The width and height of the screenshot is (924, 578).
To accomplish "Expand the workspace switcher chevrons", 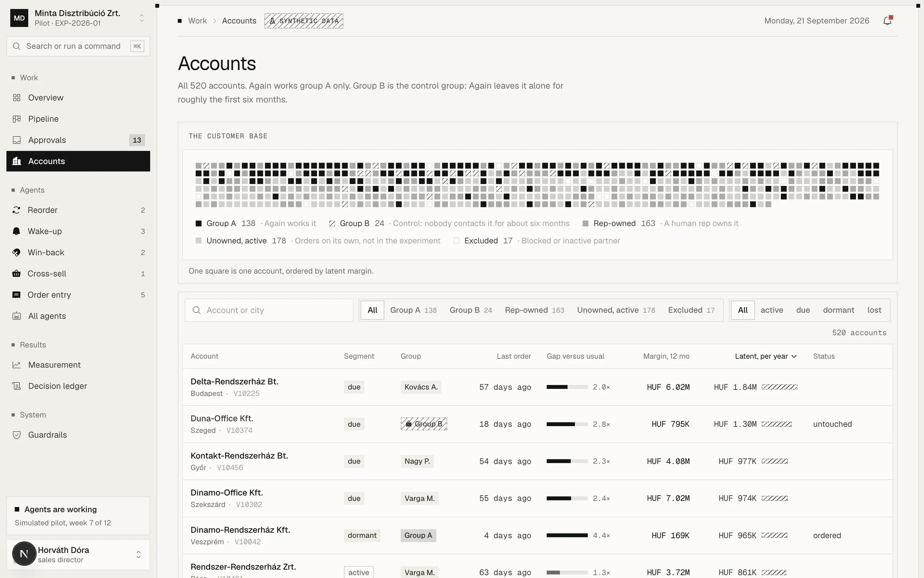I will [x=142, y=18].
